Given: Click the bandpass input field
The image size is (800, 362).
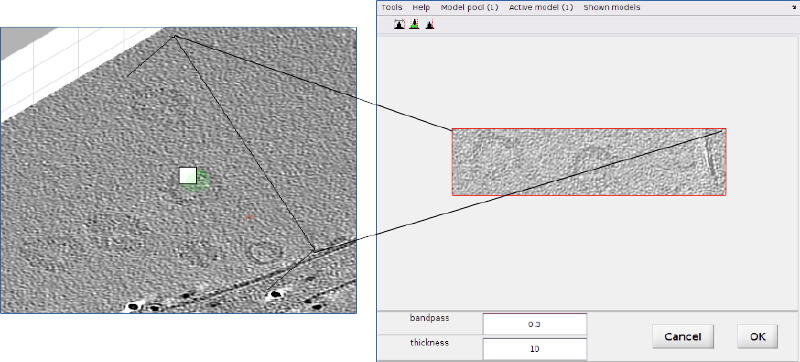Looking at the screenshot, I should point(535,324).
